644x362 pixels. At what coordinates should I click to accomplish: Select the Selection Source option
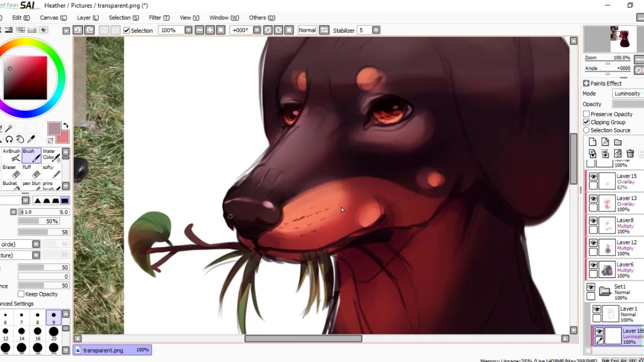click(586, 130)
